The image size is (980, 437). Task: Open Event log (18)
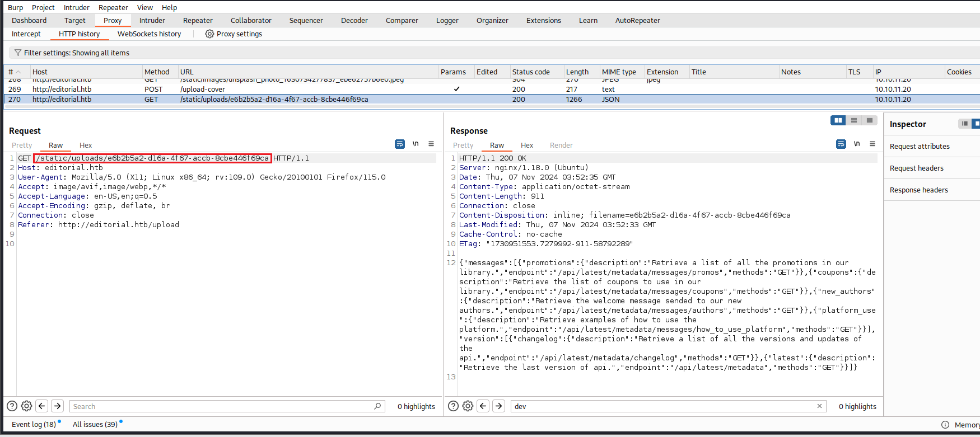point(34,424)
